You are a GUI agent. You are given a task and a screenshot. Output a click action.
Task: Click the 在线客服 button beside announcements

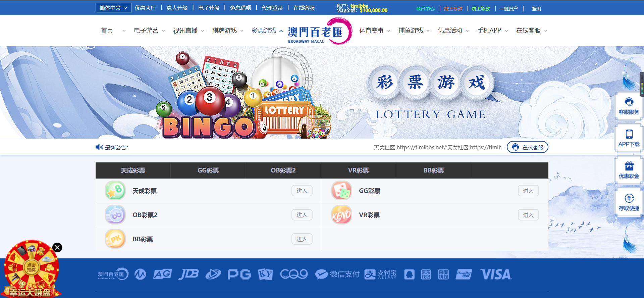pyautogui.click(x=527, y=147)
